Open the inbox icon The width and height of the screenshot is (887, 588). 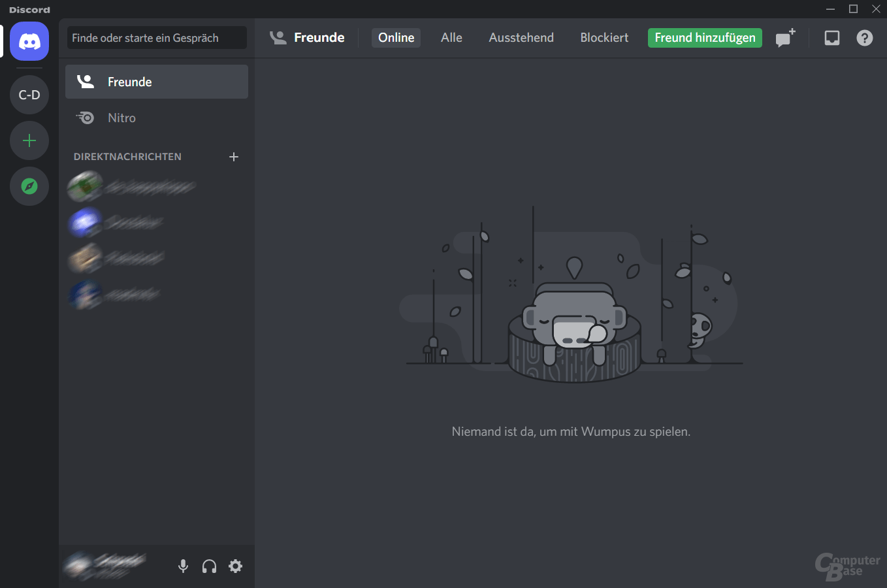(831, 38)
